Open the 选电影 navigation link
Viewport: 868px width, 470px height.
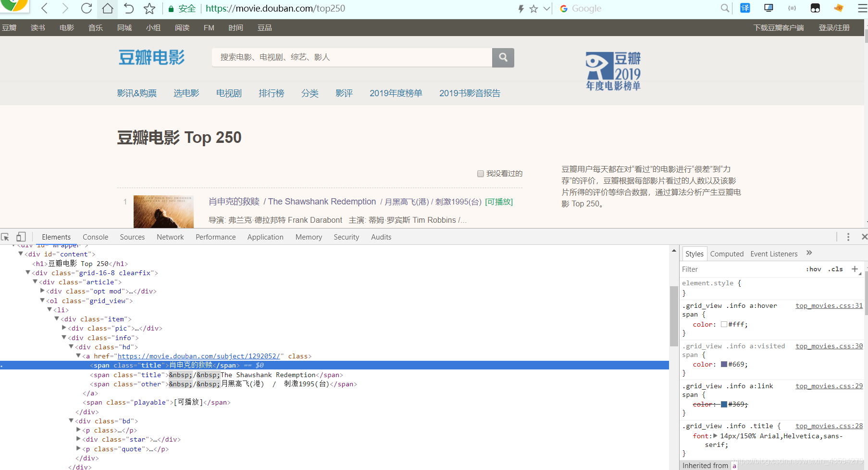pos(186,93)
